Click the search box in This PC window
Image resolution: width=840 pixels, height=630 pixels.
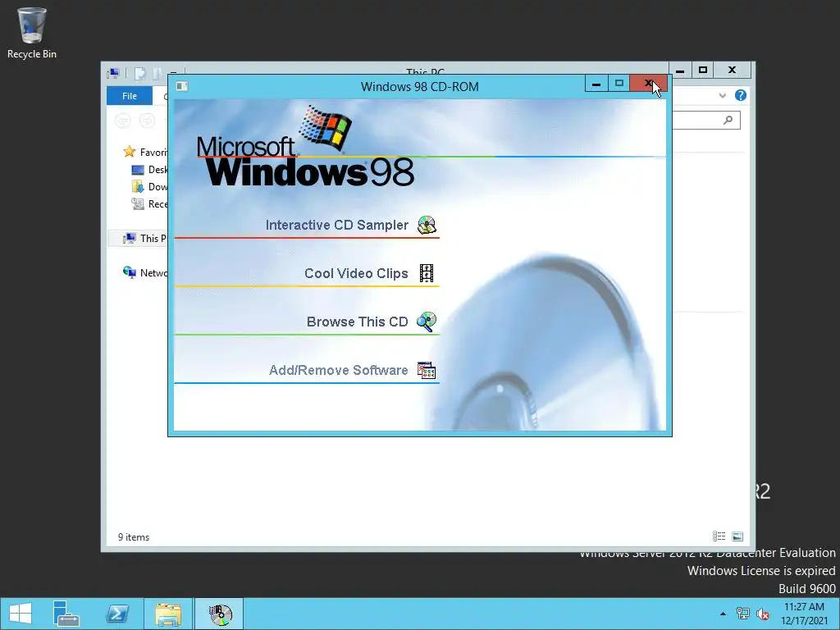coord(706,121)
